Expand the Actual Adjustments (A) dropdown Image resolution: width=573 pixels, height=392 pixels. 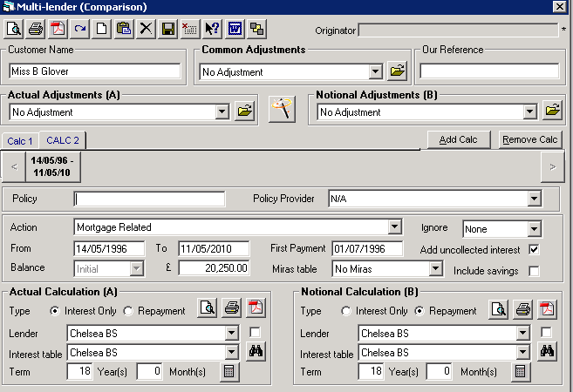tap(222, 112)
